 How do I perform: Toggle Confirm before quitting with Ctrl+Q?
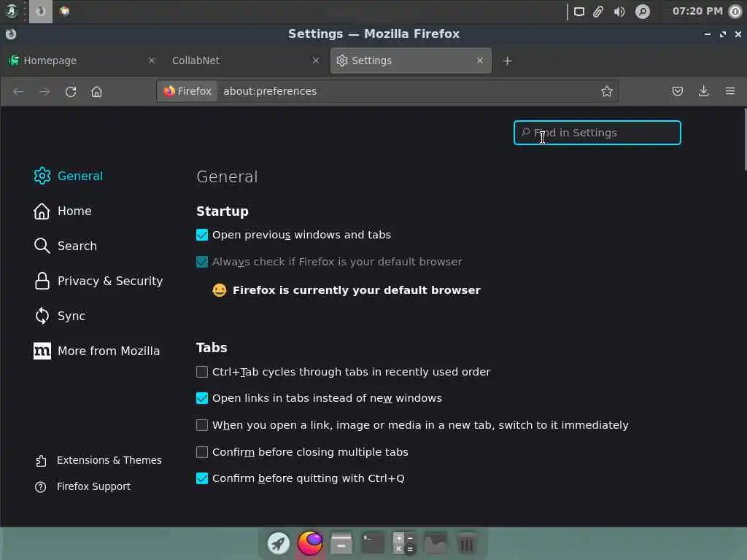point(202,478)
